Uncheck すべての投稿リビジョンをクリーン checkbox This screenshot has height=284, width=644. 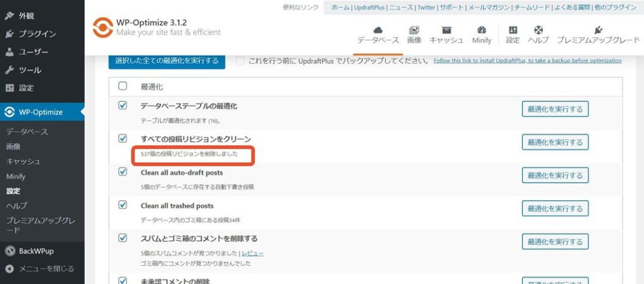coord(123,139)
